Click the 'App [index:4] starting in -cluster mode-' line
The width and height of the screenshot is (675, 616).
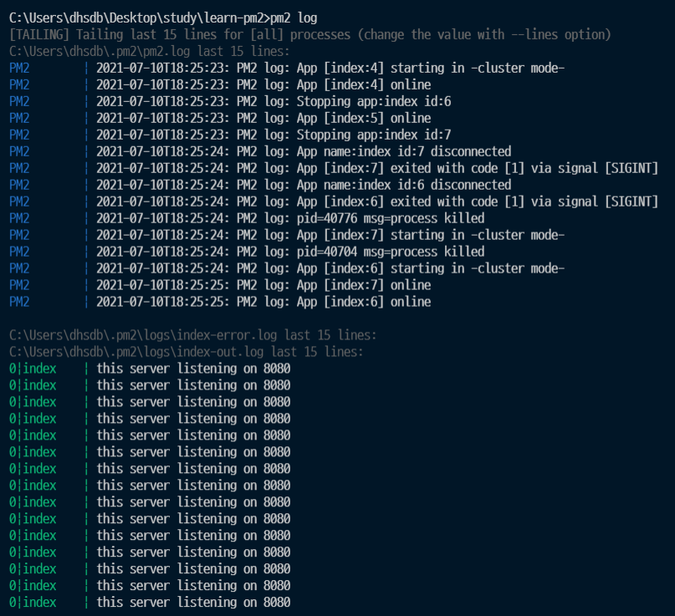coord(330,69)
